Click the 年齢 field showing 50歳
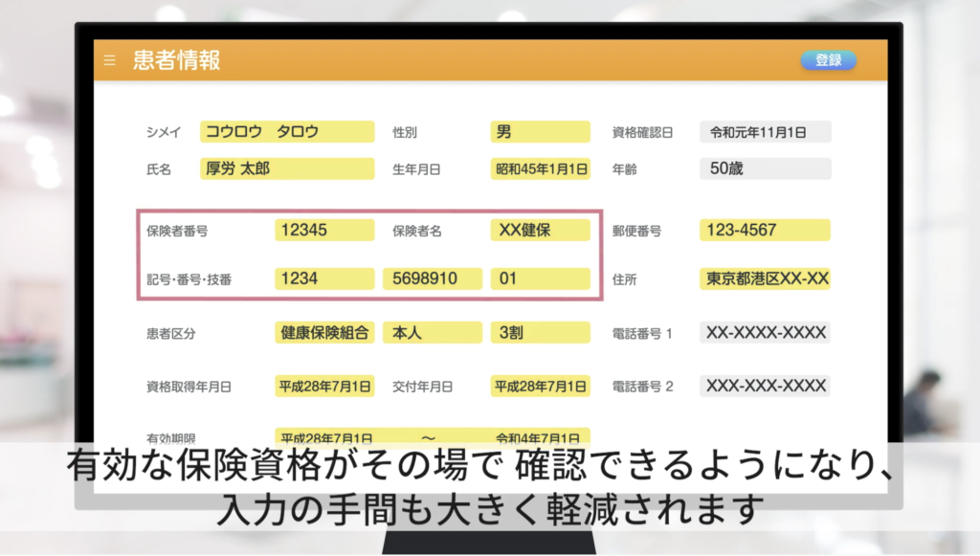This screenshot has width=980, height=556. click(765, 169)
